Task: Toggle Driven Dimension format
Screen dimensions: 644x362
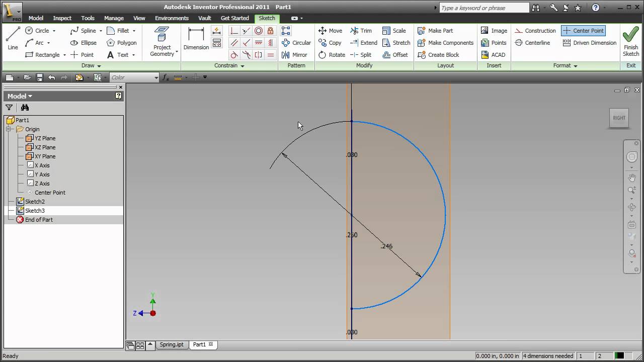Action: [589, 43]
